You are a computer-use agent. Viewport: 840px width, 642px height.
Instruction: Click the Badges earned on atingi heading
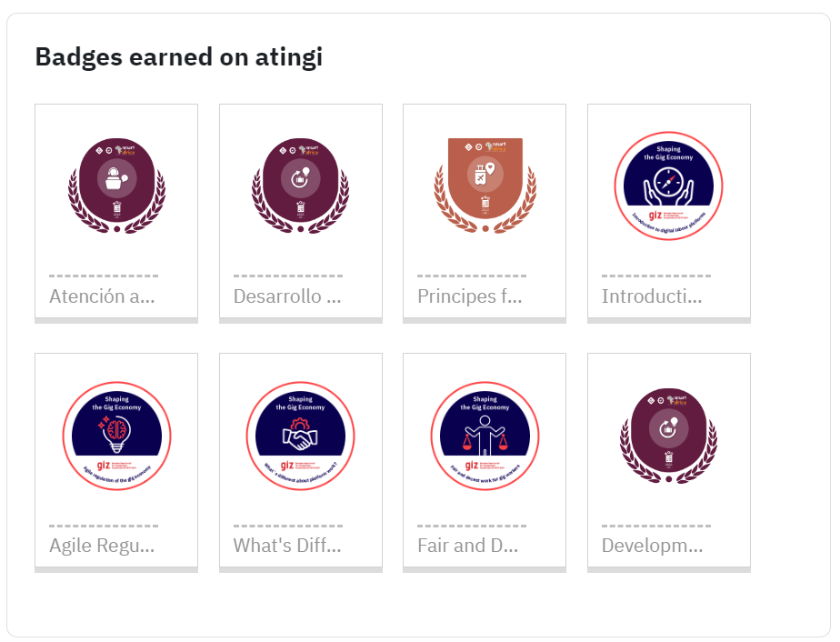point(179,57)
